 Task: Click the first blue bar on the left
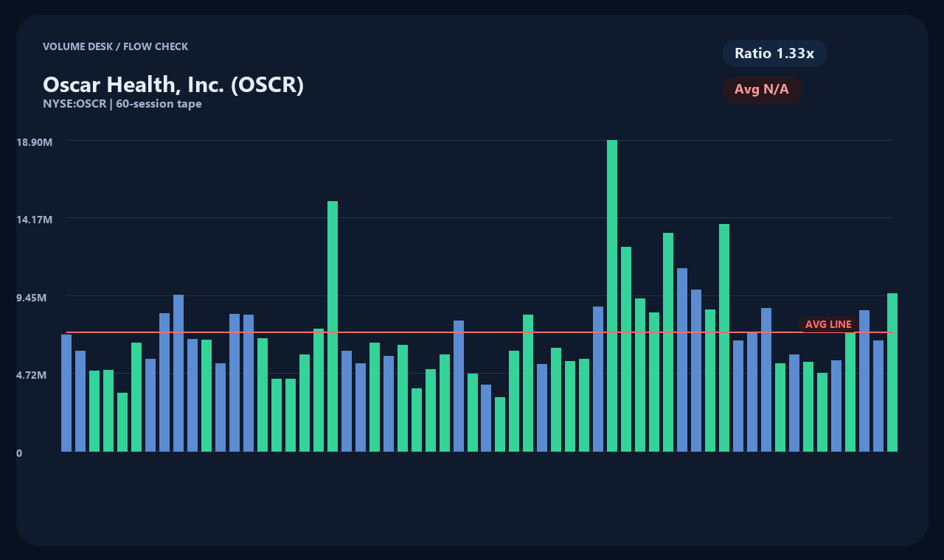[66, 393]
